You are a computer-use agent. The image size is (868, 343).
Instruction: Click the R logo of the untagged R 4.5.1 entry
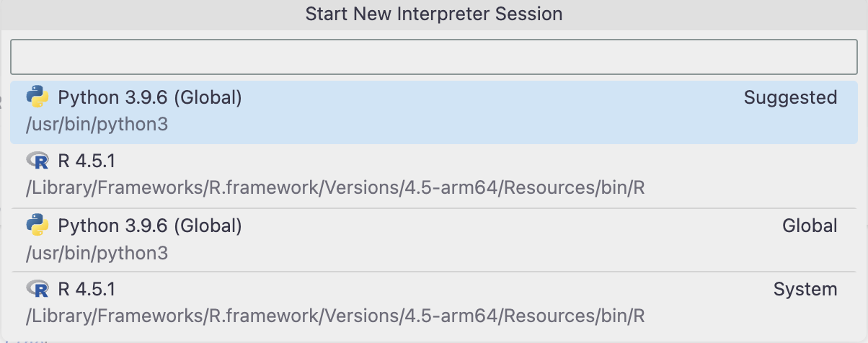(x=37, y=161)
